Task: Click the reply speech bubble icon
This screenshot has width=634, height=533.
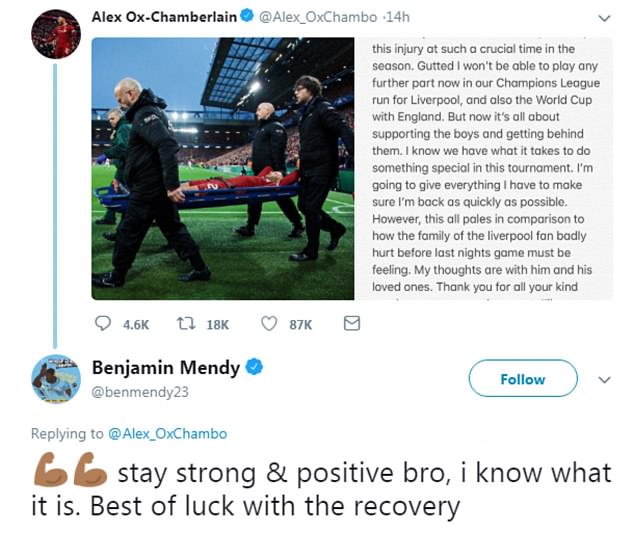Action: point(103,324)
